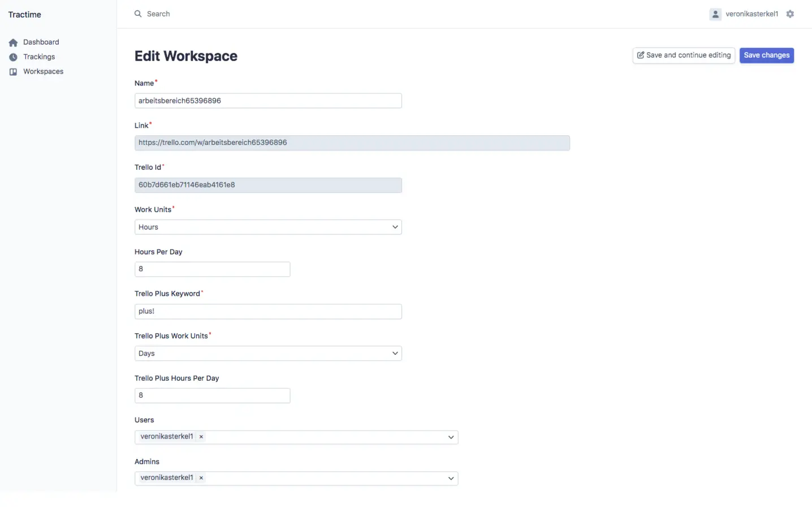Expand the Admins selection dropdown
Screen dimensions: 812x507
pos(451,478)
